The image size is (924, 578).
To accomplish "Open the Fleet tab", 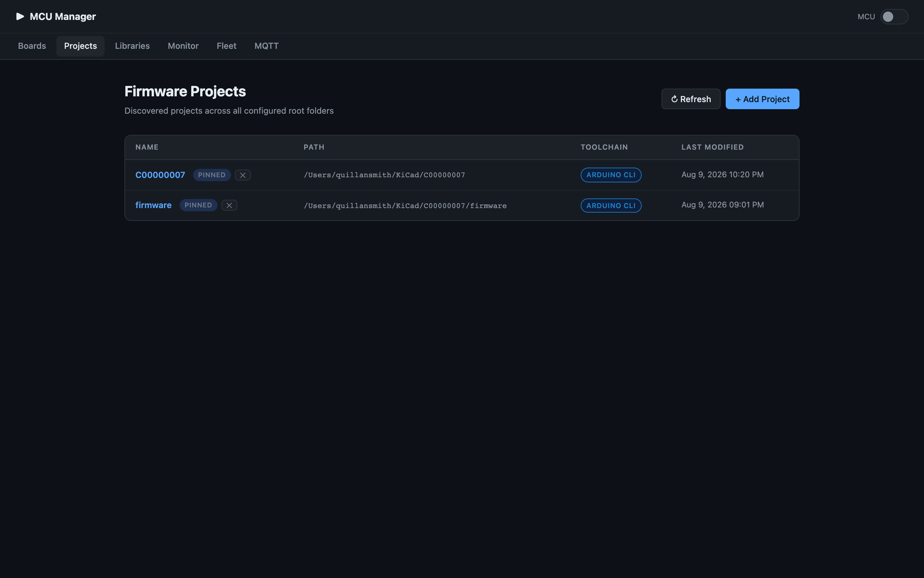I will [x=227, y=46].
